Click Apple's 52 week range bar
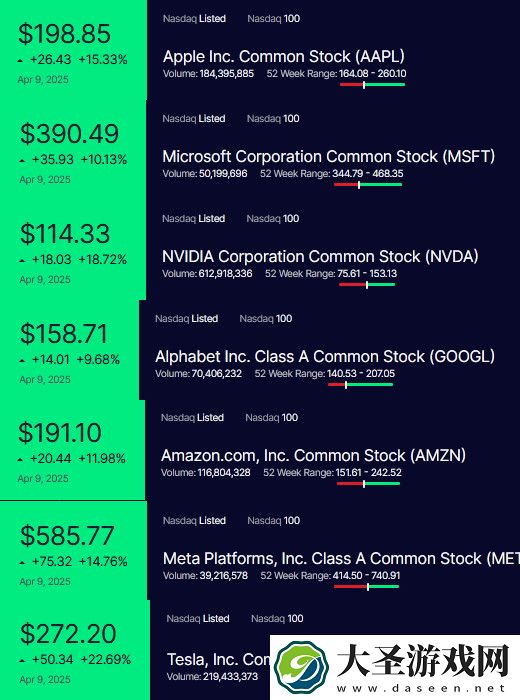 372,84
